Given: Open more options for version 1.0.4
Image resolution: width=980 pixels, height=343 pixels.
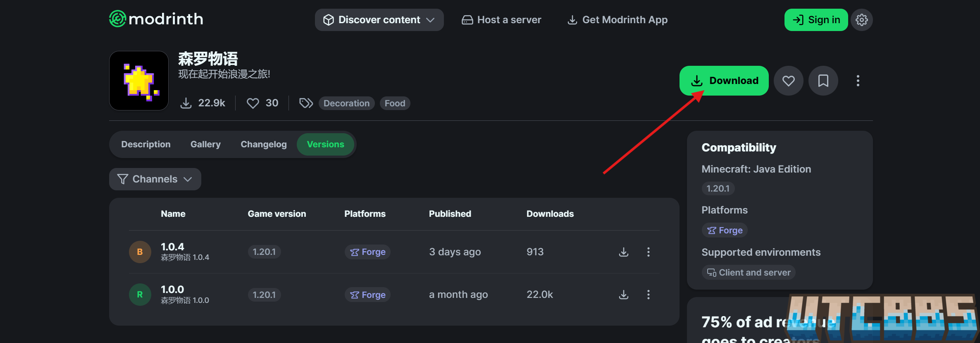Looking at the screenshot, I should point(648,252).
